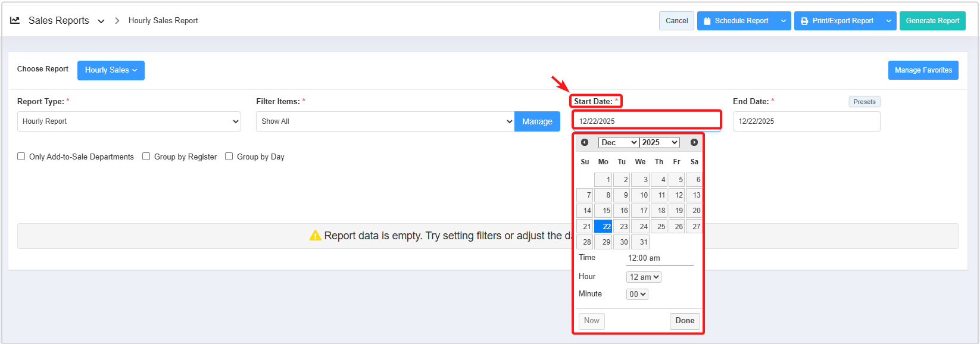Click printer icon on Print/Export Report
The height and width of the screenshot is (344, 980).
[x=804, y=21]
